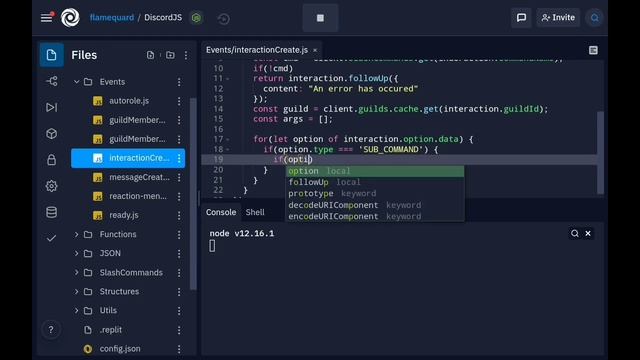Open the Files panel options menu
640x360 pixels.
pos(186,55)
